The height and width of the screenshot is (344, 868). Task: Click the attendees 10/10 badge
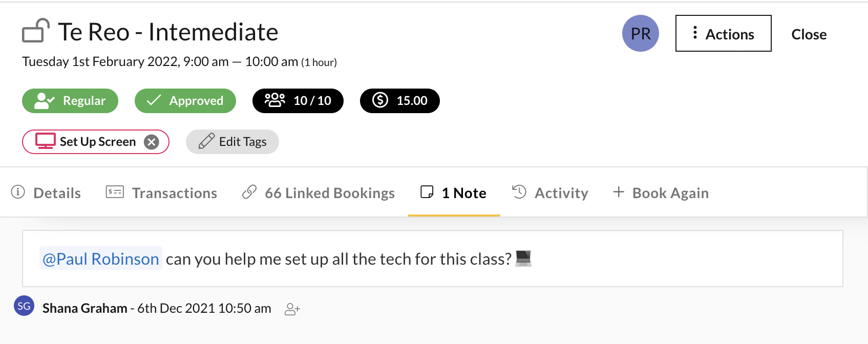[x=298, y=101]
